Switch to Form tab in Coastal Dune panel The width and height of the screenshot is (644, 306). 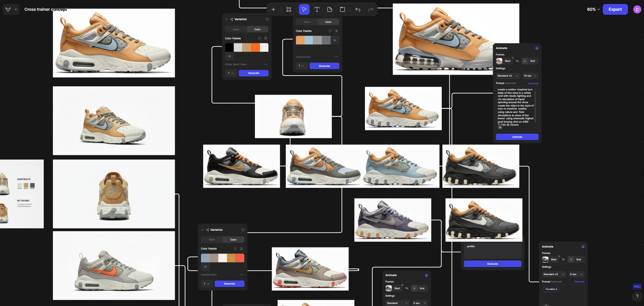tap(212, 239)
